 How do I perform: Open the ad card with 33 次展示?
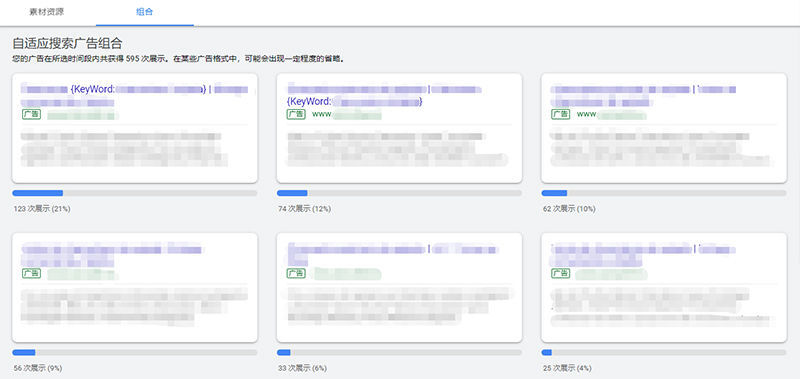[399, 288]
